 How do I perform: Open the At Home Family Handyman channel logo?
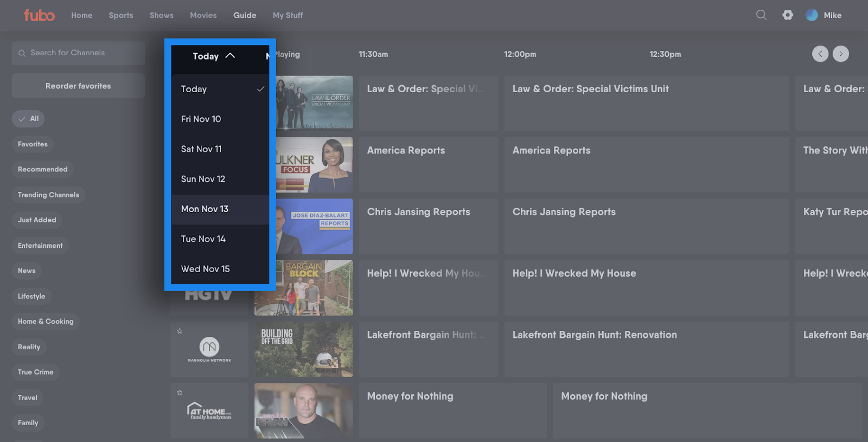coord(209,411)
